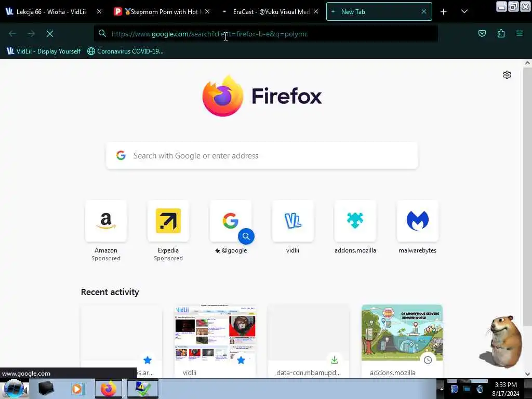Screen dimensions: 532x399
Task: Open the Firefox hamburger application menu
Action: 520,33
